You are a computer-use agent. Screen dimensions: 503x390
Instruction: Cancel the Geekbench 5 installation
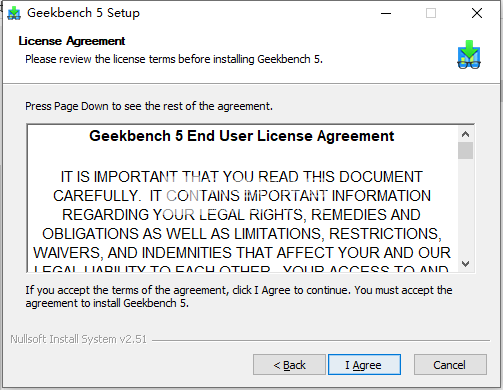[x=450, y=365]
